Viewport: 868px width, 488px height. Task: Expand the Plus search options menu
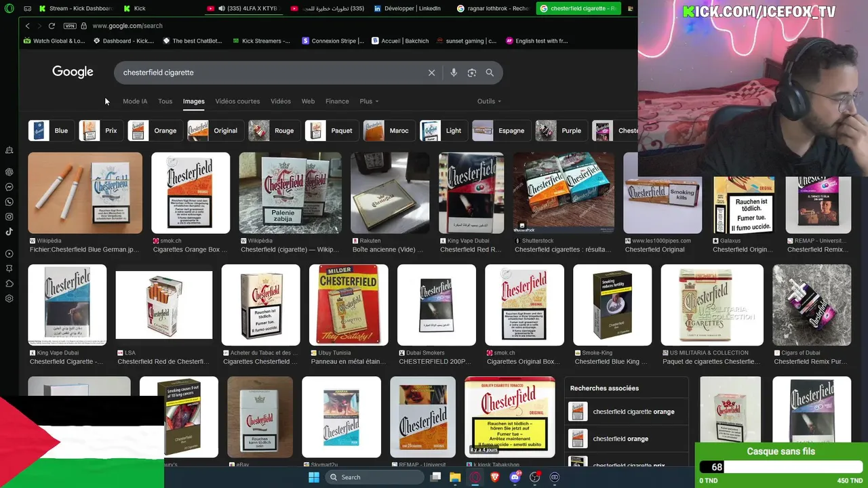(x=369, y=101)
